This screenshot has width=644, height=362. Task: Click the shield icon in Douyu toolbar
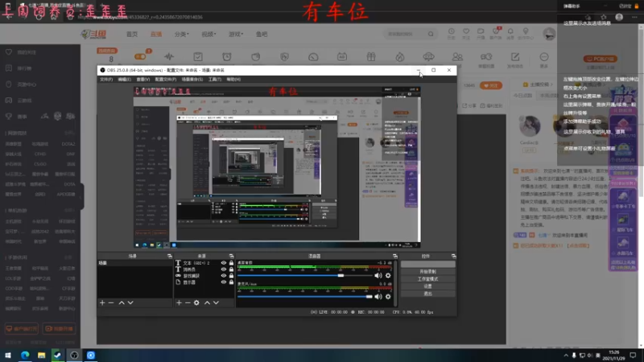tap(284, 57)
